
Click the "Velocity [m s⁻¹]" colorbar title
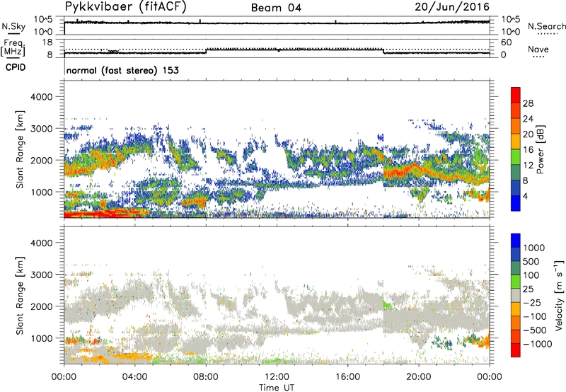coord(560,295)
